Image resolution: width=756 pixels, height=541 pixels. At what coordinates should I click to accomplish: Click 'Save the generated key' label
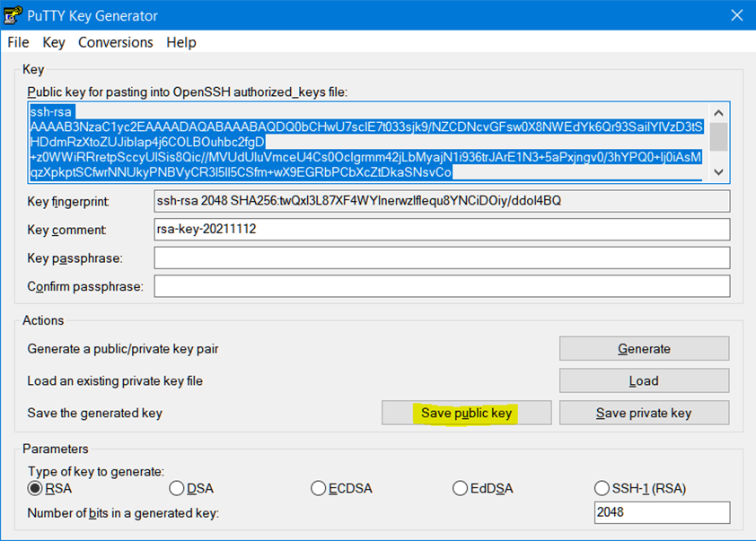pos(95,414)
